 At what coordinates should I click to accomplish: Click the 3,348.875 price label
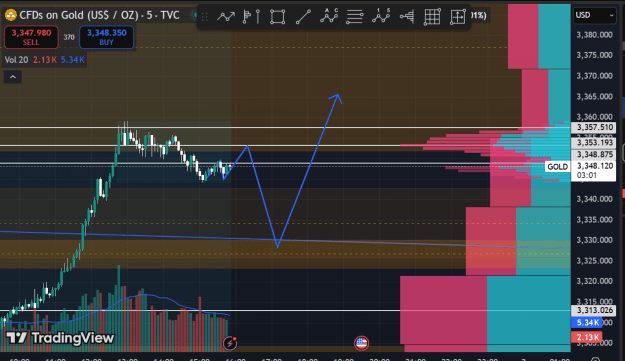click(594, 155)
